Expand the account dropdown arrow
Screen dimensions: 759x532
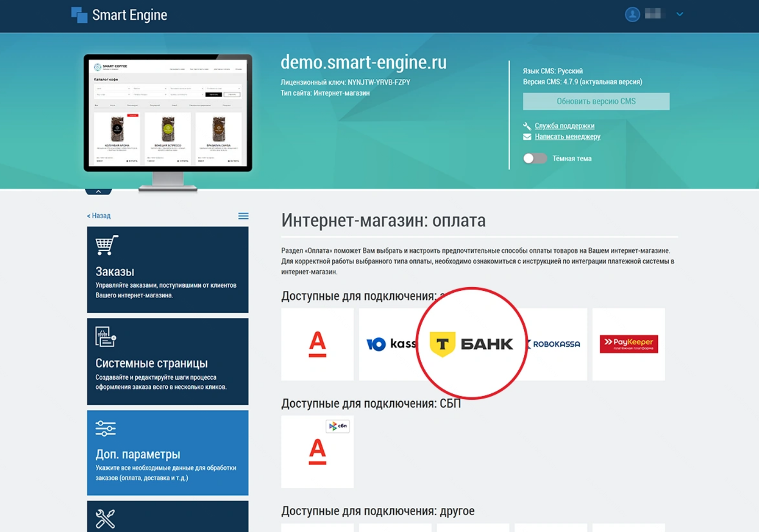tap(679, 15)
